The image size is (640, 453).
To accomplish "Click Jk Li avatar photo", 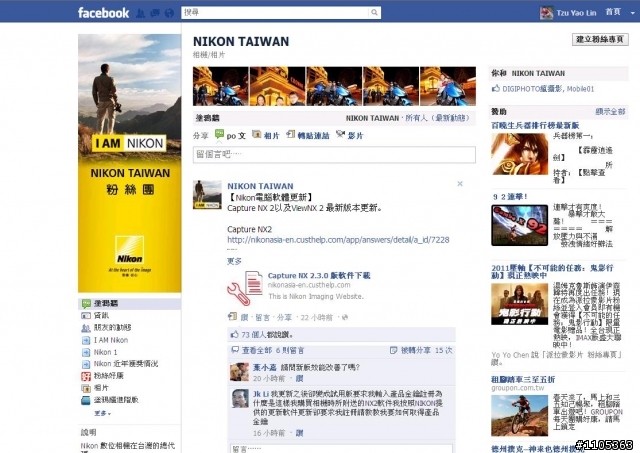I will pyautogui.click(x=240, y=398).
